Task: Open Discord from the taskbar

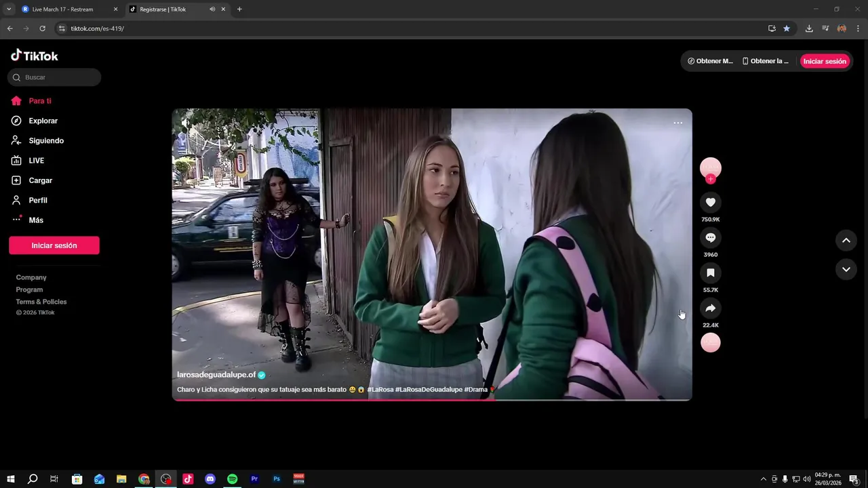Action: click(210, 479)
